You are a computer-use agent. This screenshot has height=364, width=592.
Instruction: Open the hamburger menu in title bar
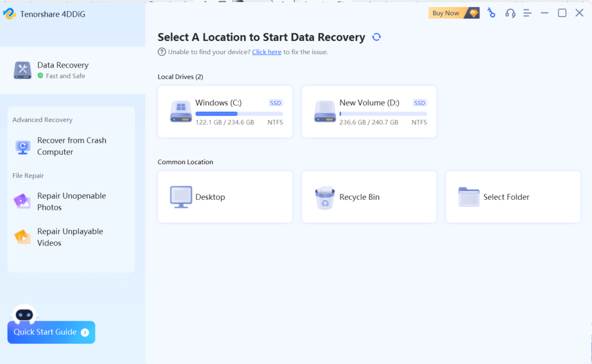click(527, 13)
